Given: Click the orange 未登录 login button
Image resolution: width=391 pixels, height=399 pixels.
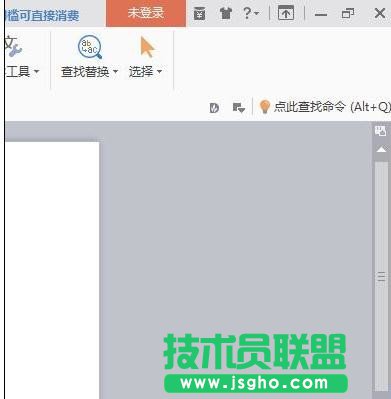Looking at the screenshot, I should click(146, 13).
